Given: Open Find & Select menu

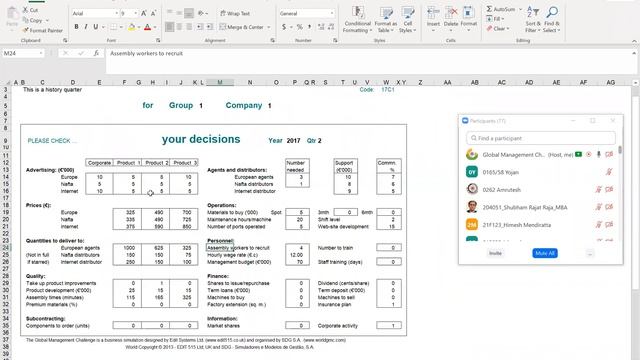Looking at the screenshot, I should pos(551,20).
